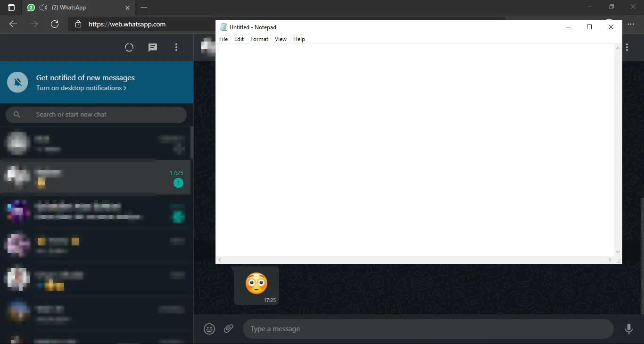
Task: Click the WhatsApp chat list scrollbar
Action: click(x=191, y=143)
